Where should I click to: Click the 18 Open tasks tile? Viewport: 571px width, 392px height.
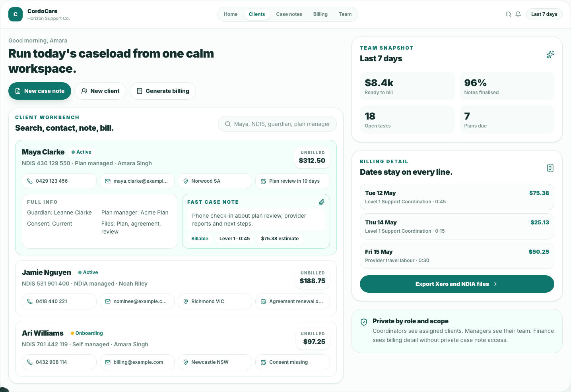(x=407, y=120)
